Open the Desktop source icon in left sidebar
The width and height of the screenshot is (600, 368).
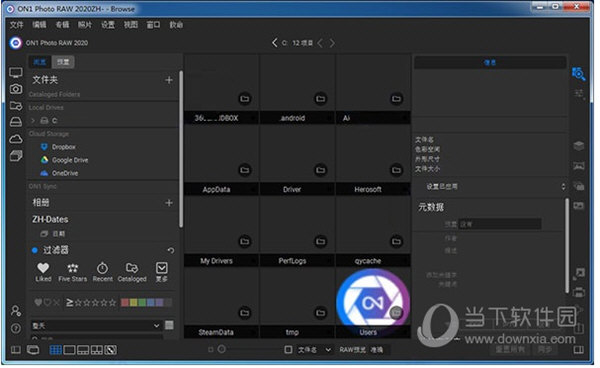16,73
